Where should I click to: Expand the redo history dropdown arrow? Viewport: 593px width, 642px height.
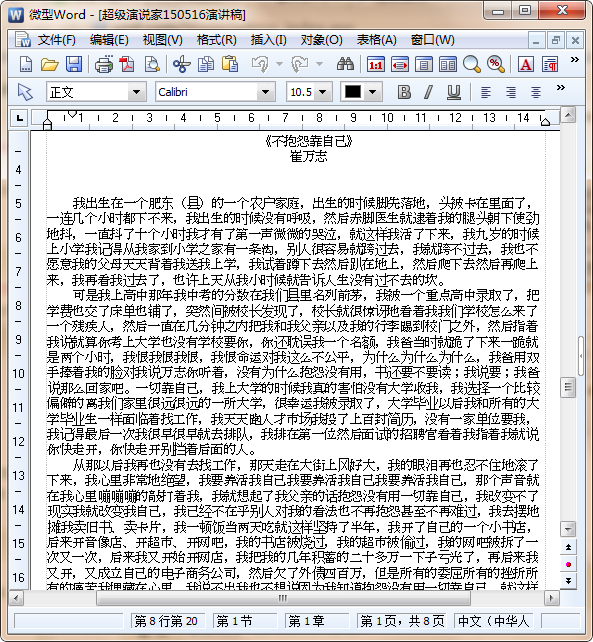(x=319, y=64)
